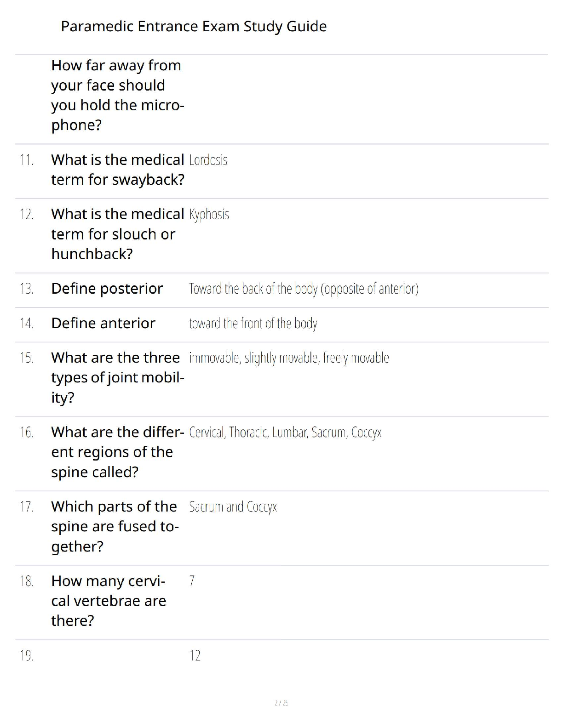Click the Sacrum and Coccyx answer

(x=233, y=507)
